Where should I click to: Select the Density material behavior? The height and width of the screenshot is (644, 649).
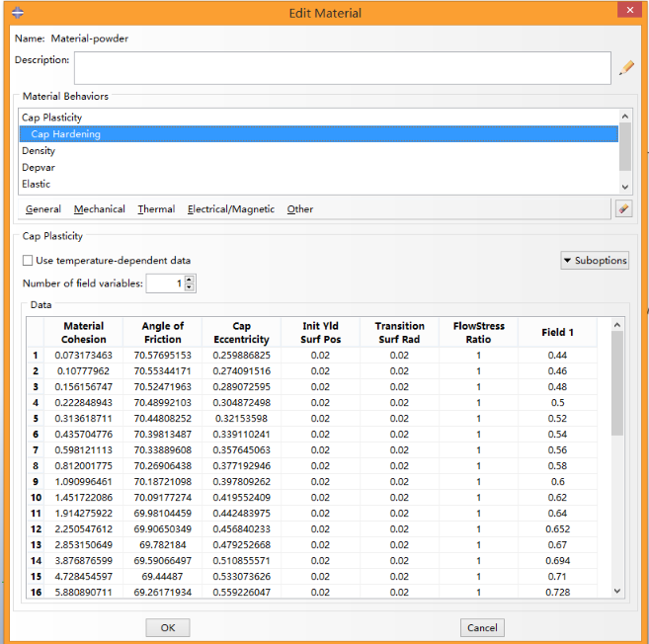point(39,151)
